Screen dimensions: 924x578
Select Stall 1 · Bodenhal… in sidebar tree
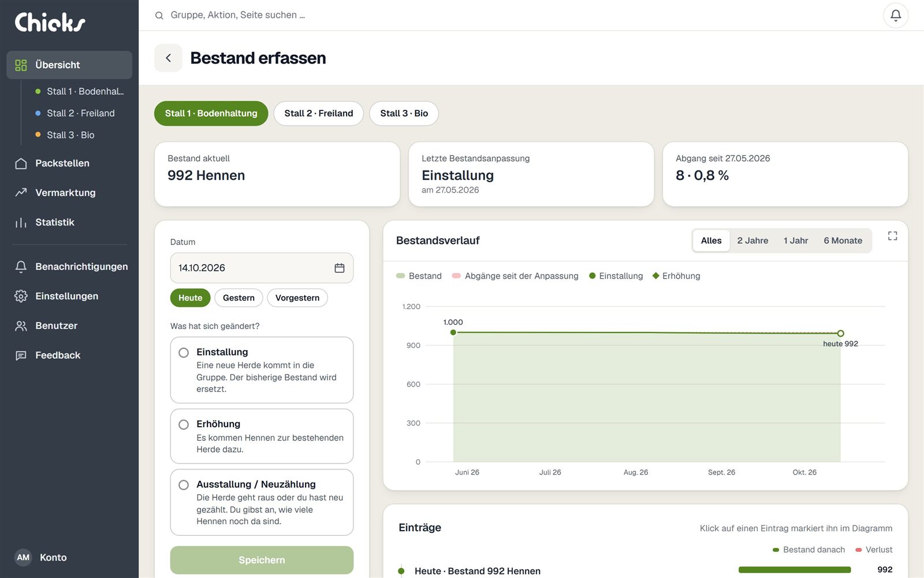click(80, 91)
